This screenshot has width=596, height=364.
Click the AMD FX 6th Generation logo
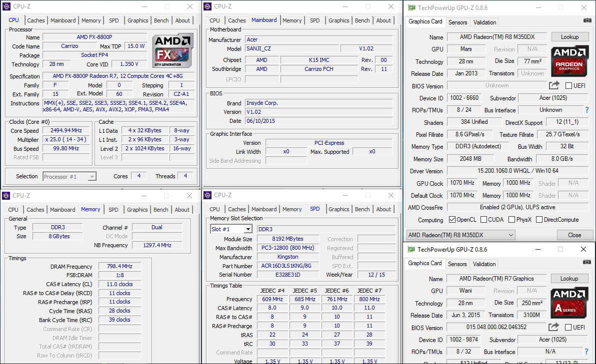(x=172, y=50)
